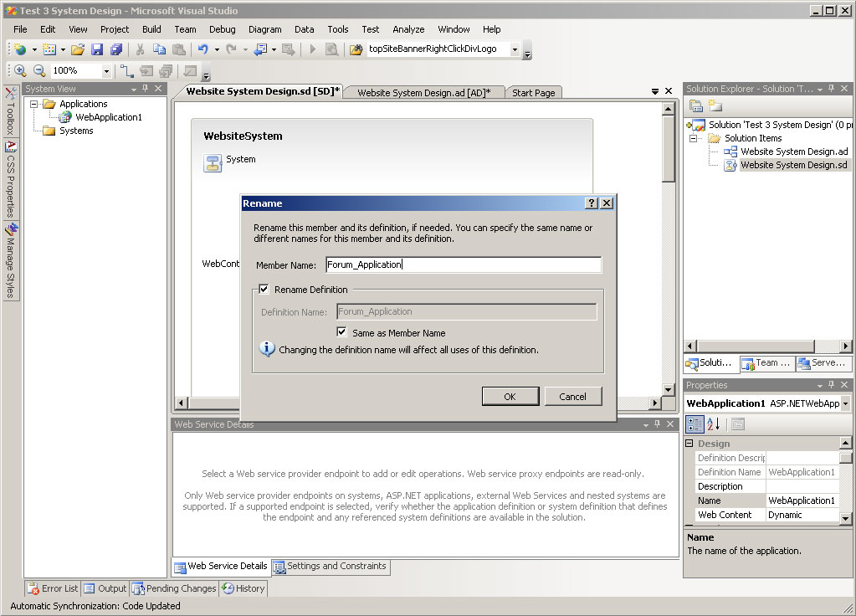Click the Add New Item toolbar icon
856x616 pixels.
point(49,49)
